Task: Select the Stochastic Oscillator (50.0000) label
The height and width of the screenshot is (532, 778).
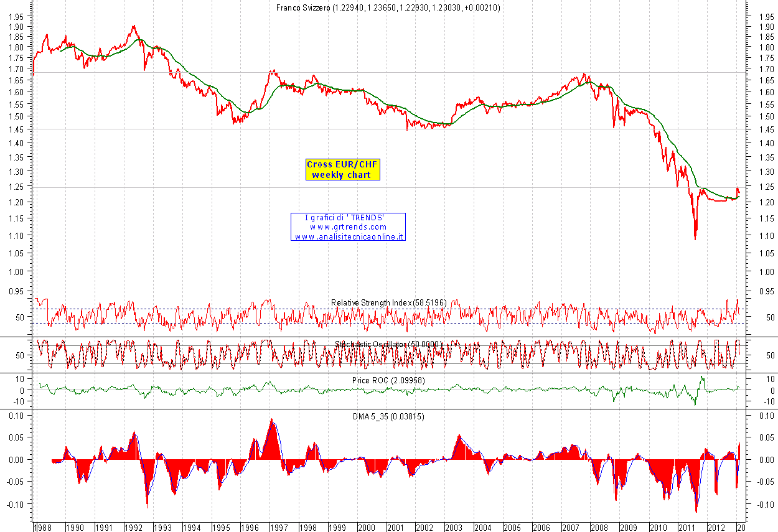Action: 388,343
